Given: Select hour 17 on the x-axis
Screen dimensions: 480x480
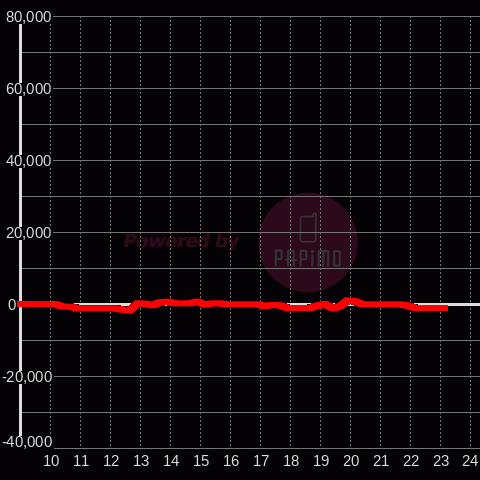Looking at the screenshot, I should click(261, 461).
